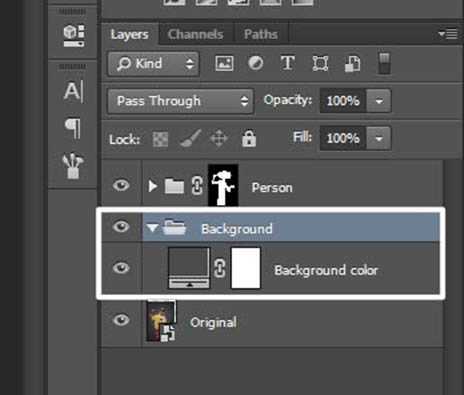This screenshot has width=464, height=395.
Task: Toggle visibility of the Original layer
Action: click(121, 320)
